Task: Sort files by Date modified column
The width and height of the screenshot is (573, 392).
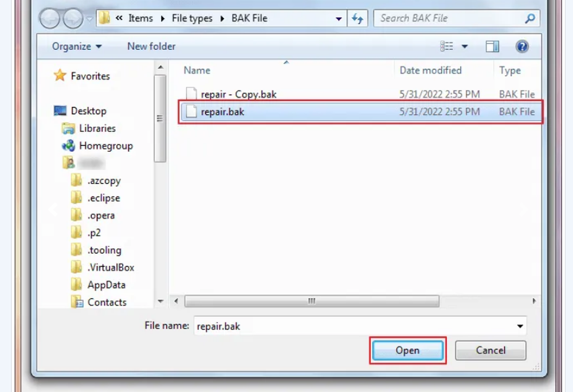Action: 430,70
